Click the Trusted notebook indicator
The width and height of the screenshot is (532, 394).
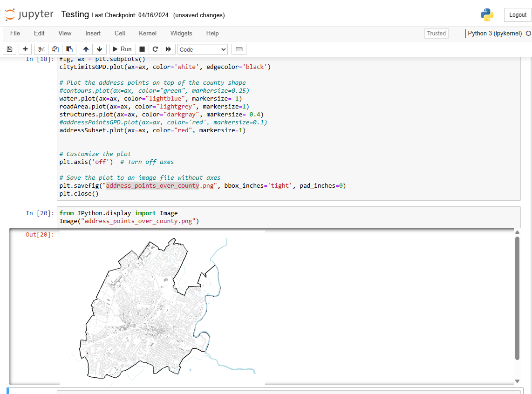pos(437,33)
